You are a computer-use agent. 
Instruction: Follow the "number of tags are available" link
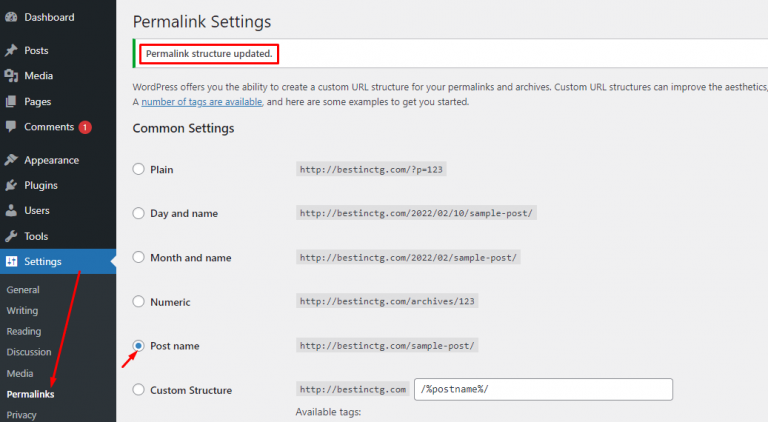coord(202,102)
